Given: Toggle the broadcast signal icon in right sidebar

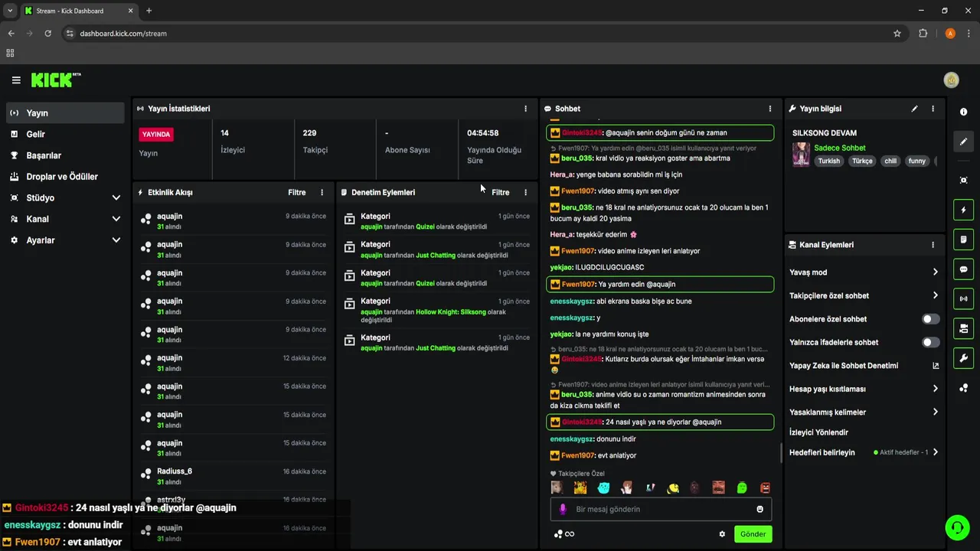Looking at the screenshot, I should coord(963,298).
